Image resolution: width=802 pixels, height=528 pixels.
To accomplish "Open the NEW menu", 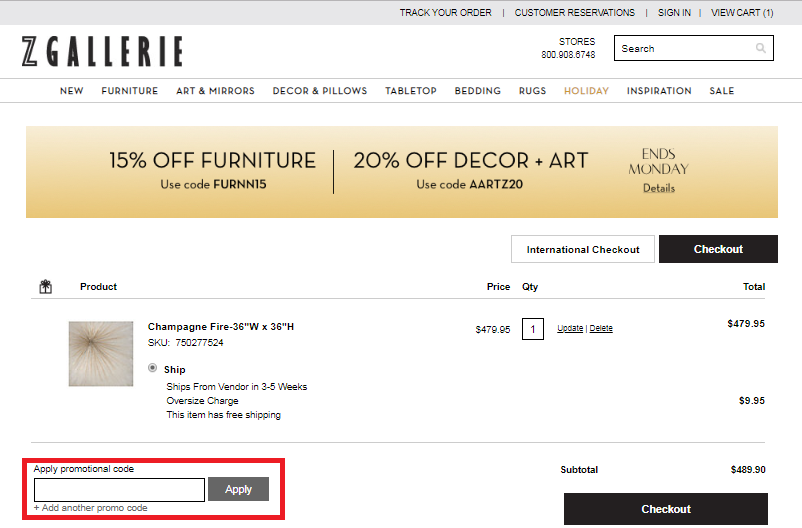I will point(72,91).
